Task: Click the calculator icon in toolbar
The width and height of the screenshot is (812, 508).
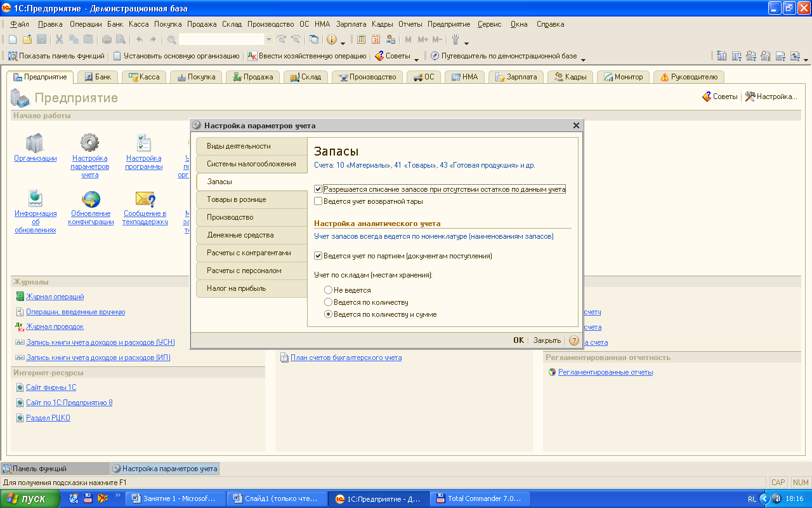Action: coord(362,39)
